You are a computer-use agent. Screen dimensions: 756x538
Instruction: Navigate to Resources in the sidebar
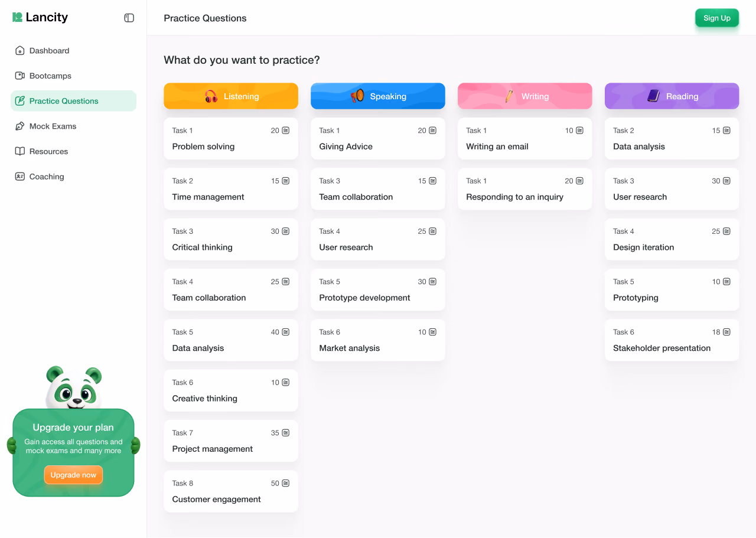click(x=73, y=151)
